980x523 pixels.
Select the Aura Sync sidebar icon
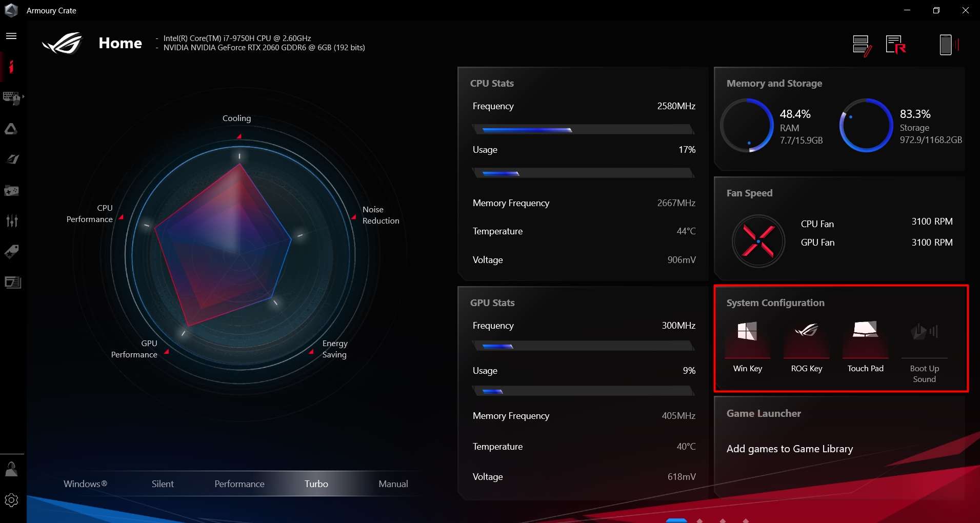point(11,129)
